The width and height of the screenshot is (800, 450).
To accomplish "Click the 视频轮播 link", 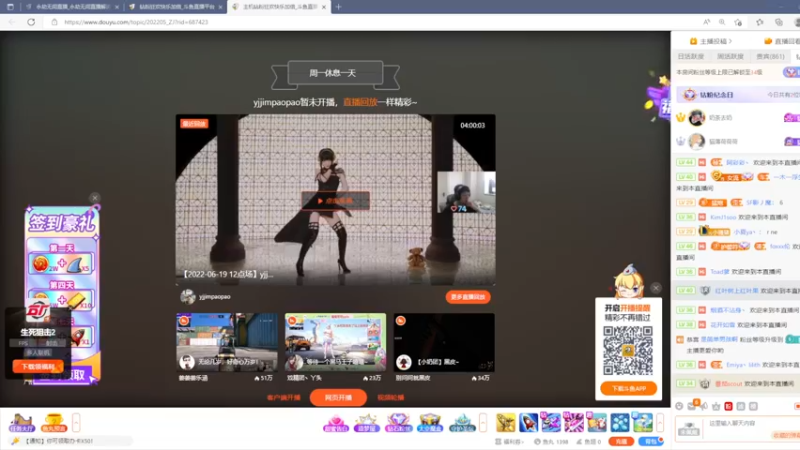I will pos(391,397).
